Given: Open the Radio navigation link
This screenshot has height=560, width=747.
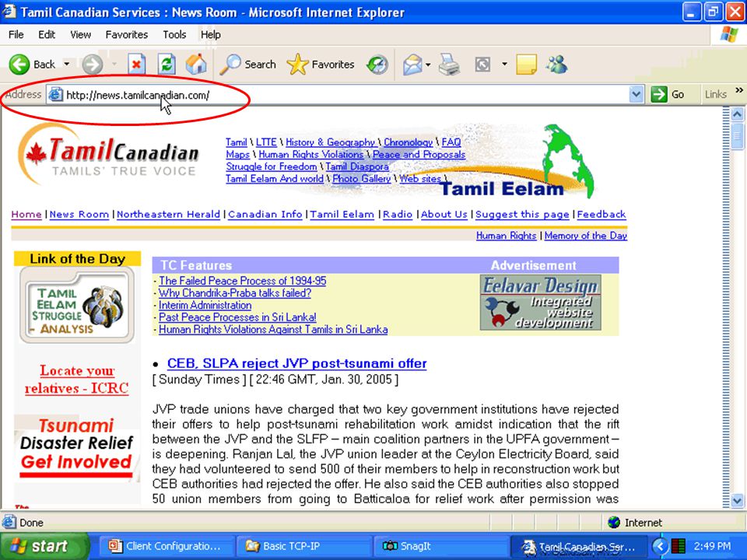Looking at the screenshot, I should 398,215.
